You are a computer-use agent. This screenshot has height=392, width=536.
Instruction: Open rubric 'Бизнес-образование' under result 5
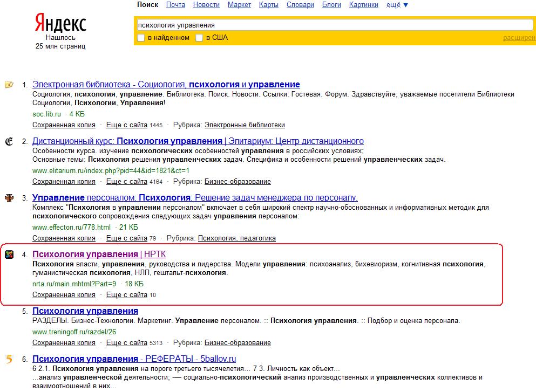(x=238, y=343)
